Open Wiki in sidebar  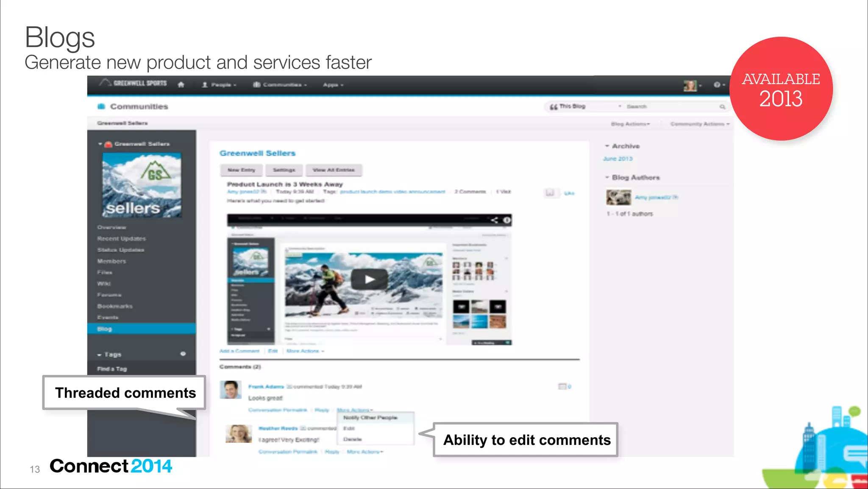pos(104,283)
